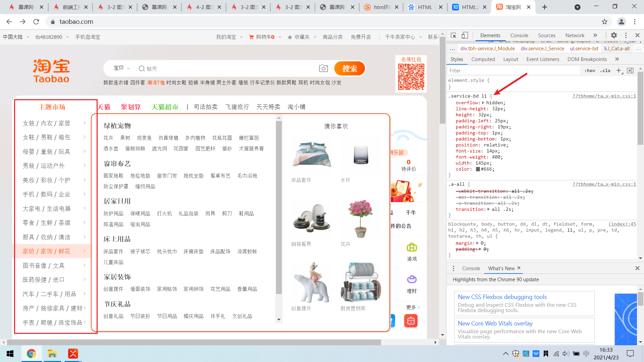Open New Core Web Vitals overlay link
Screen dimensions: 644x362
coord(495,323)
